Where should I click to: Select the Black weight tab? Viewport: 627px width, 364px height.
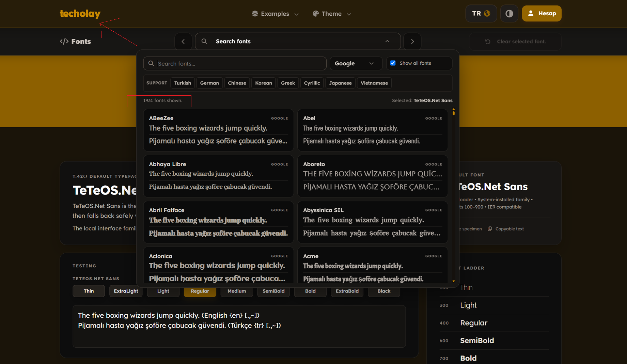pos(384,291)
